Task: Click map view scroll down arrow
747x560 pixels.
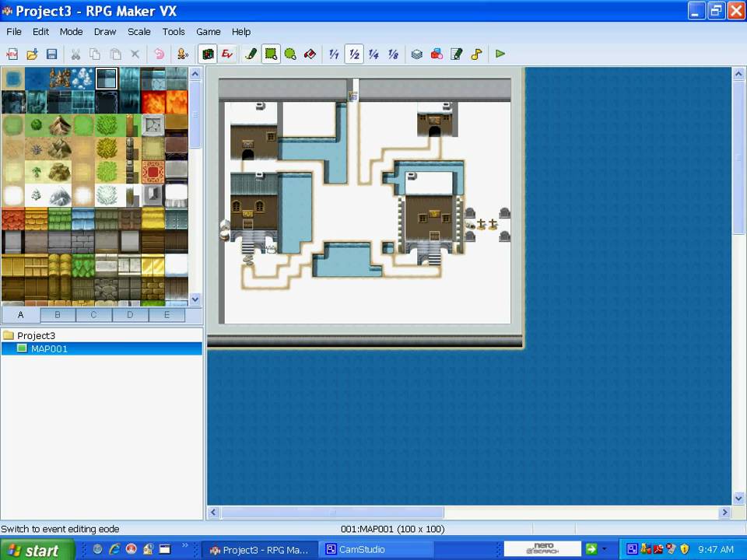Action: tap(738, 499)
